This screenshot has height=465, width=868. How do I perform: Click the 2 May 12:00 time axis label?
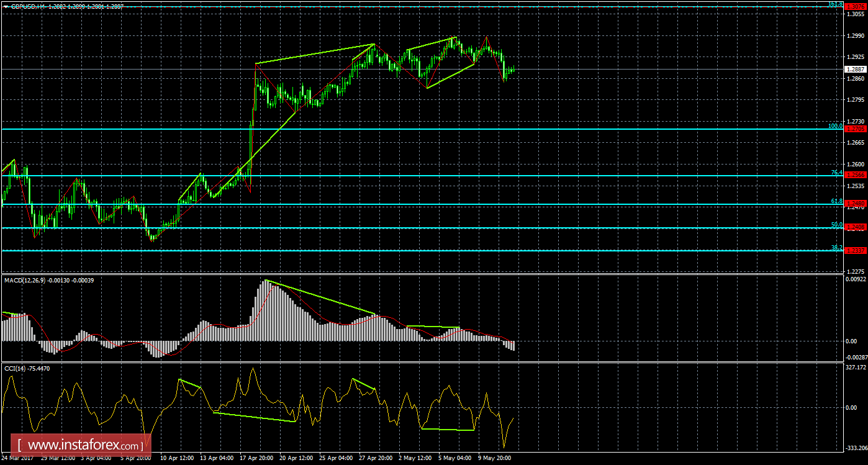click(x=415, y=458)
